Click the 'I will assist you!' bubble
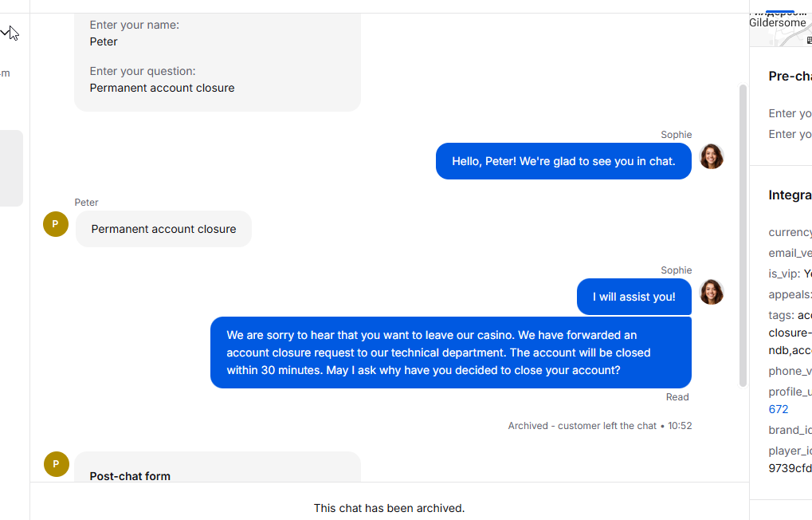Image resolution: width=812 pixels, height=520 pixels. pos(634,297)
